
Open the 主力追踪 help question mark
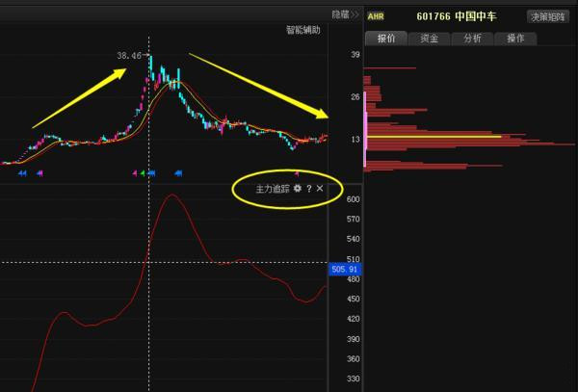point(309,189)
